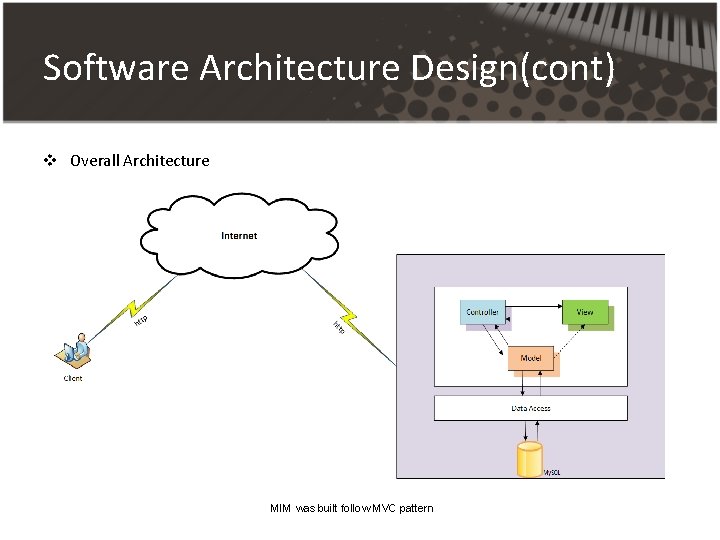Click the Internet cloud shape
Viewport: 720px width, 540px height.
click(x=239, y=236)
